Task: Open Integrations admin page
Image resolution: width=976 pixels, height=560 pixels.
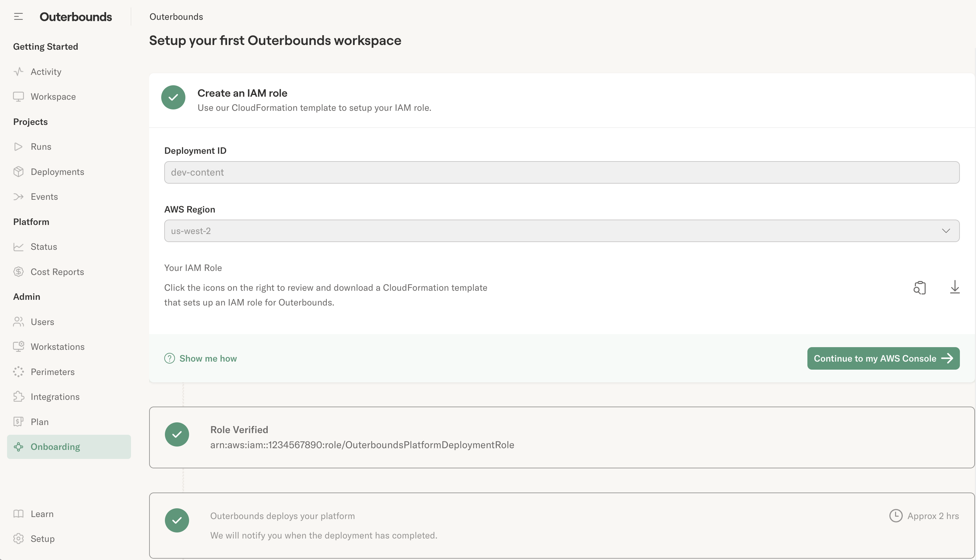Action: 69,396
